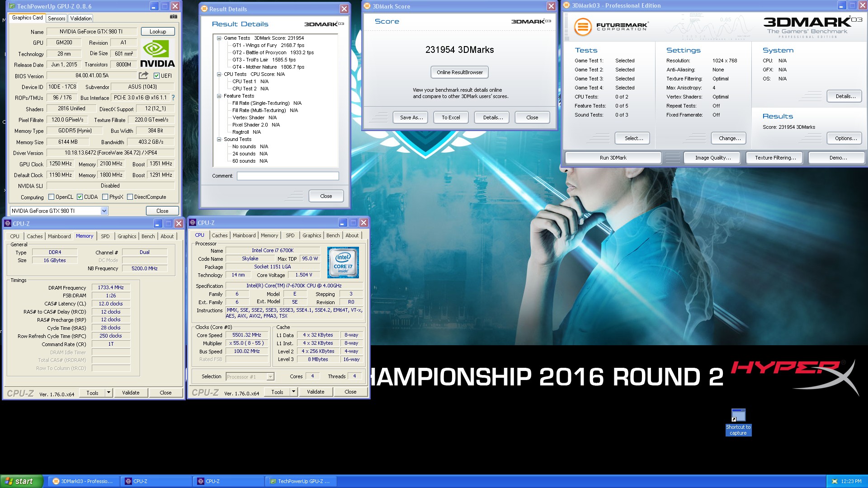Open the Processor #1 selection dropdown

270,377
